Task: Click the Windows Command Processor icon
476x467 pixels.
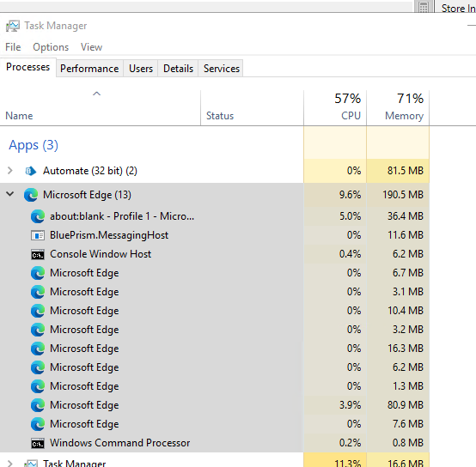Action: (38, 443)
